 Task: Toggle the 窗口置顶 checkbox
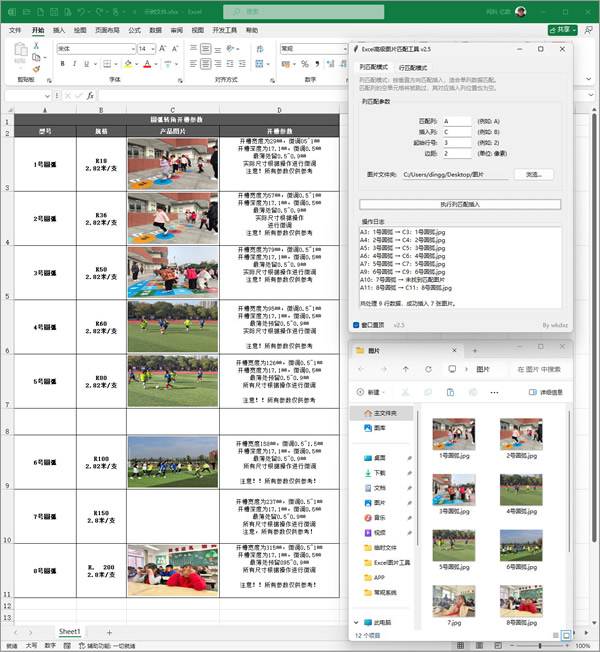pos(356,325)
